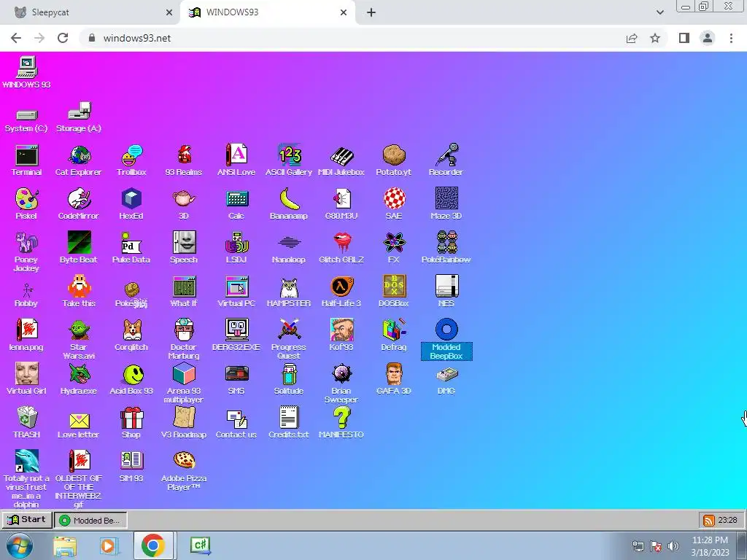This screenshot has height=560, width=747.
Task: Open the Chrome three-dot menu
Action: 731,38
